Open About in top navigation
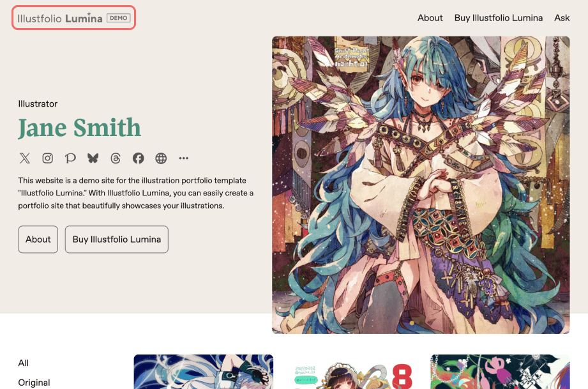The height and width of the screenshot is (389, 588). [x=430, y=18]
